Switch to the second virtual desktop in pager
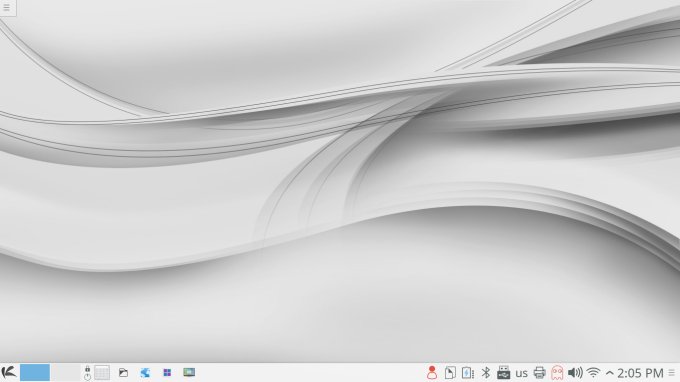Image resolution: width=680 pixels, height=382 pixels. [65, 372]
